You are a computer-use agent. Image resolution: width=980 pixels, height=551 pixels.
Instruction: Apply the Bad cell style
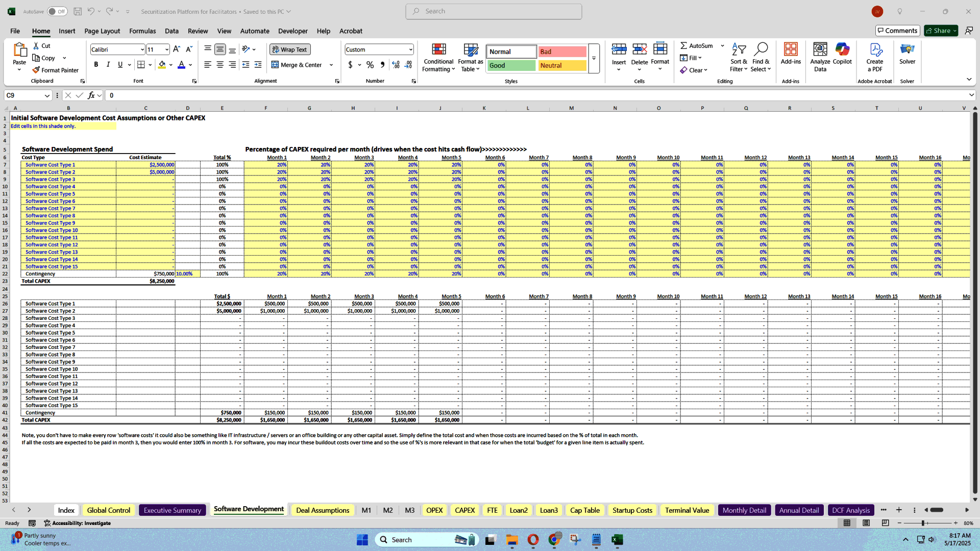[x=562, y=52]
